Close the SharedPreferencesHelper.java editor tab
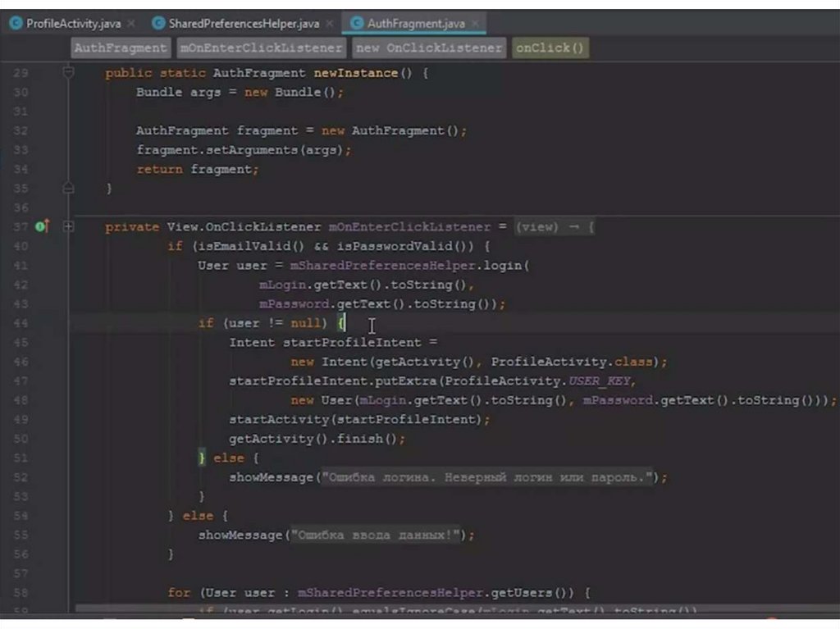The width and height of the screenshot is (840, 629). coord(330,24)
